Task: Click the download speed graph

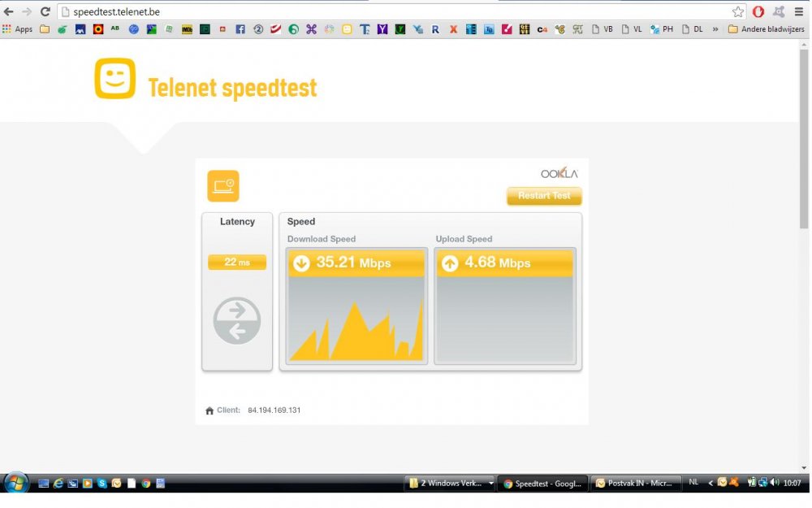Action: (x=356, y=319)
